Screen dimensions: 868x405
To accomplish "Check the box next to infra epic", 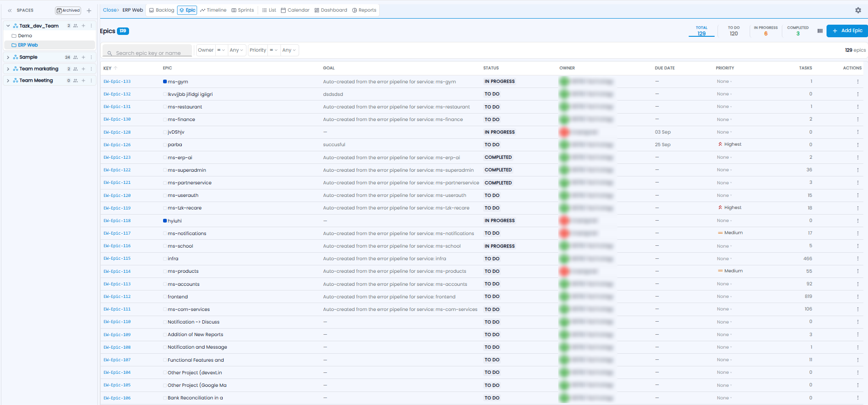I will click(x=165, y=259).
